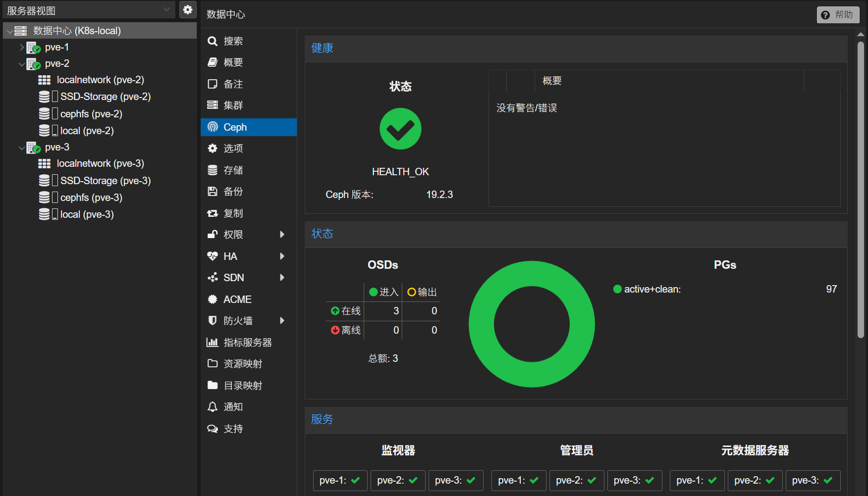Open the 备注 notes section
868x496 pixels.
tap(233, 84)
